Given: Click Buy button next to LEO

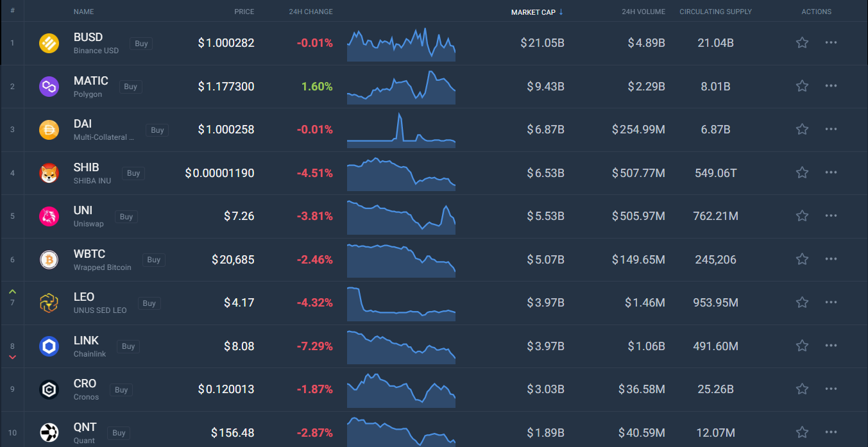Looking at the screenshot, I should pos(149,303).
